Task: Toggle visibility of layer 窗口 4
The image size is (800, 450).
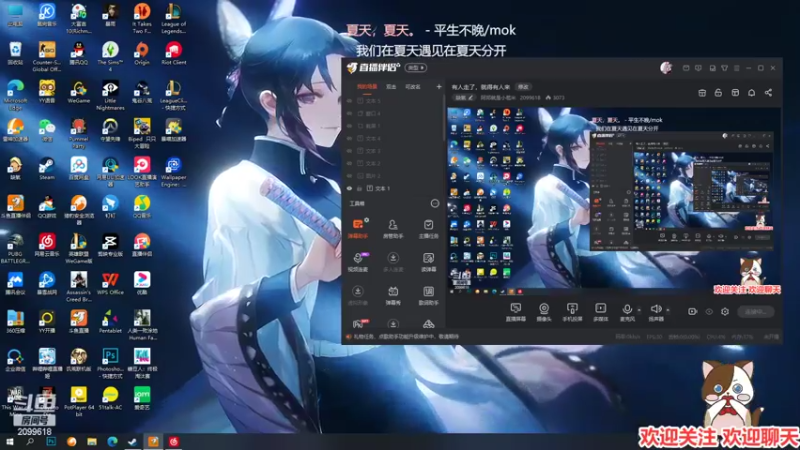Action: pos(349,113)
